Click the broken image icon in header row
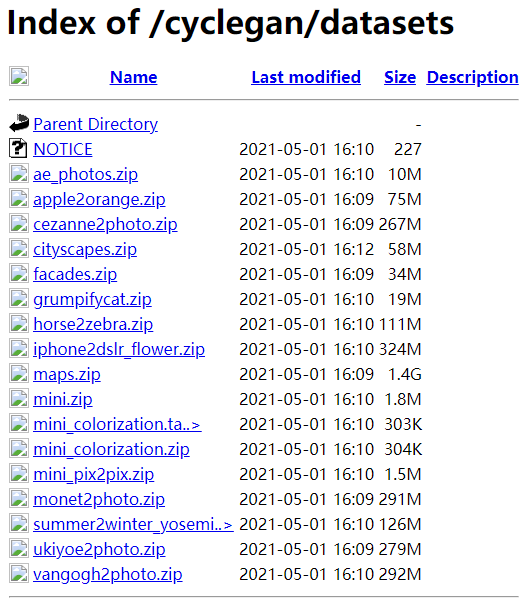Viewport: 529px width, 608px height. 19,76
